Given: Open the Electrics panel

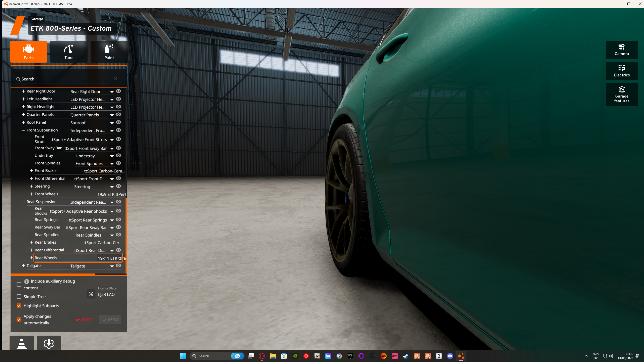Looking at the screenshot, I should point(622,71).
